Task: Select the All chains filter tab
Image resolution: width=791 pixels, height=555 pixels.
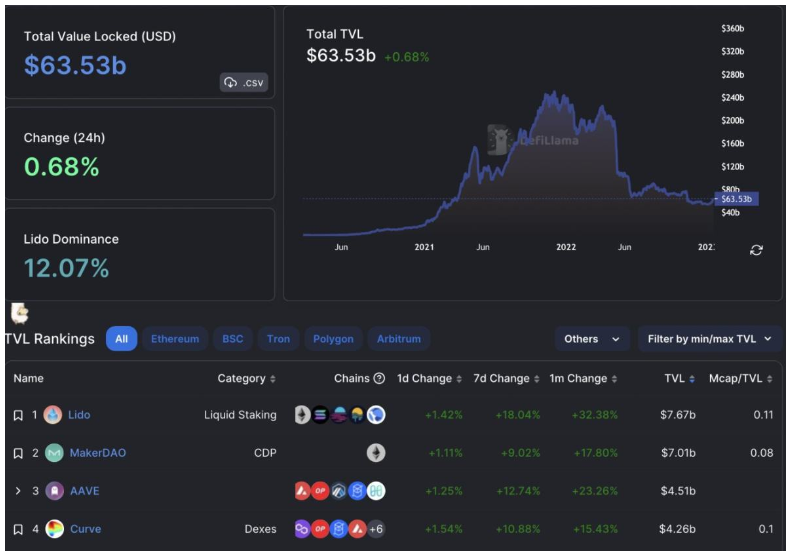Action: click(122, 339)
